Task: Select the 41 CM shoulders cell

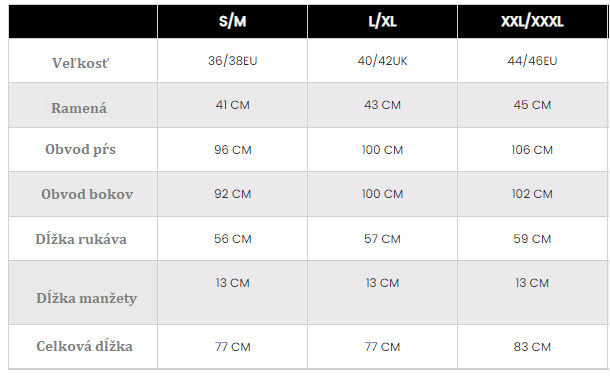Action: tap(233, 105)
